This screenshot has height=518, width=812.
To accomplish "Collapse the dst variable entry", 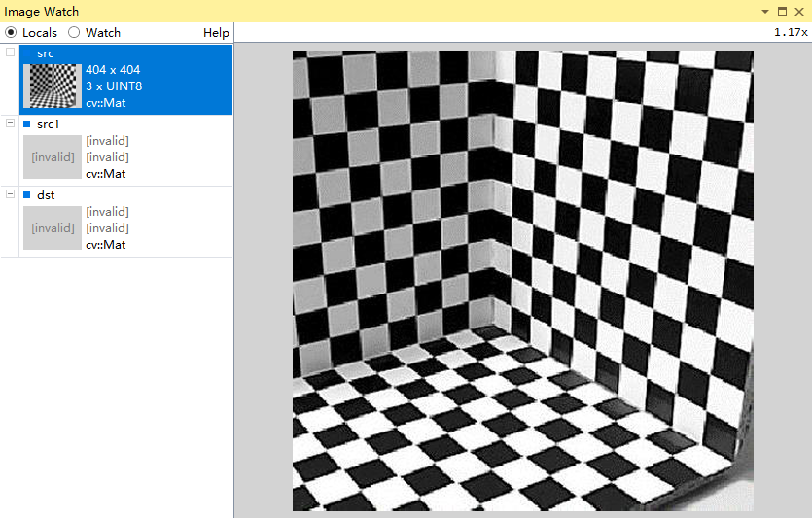I will (10, 193).
